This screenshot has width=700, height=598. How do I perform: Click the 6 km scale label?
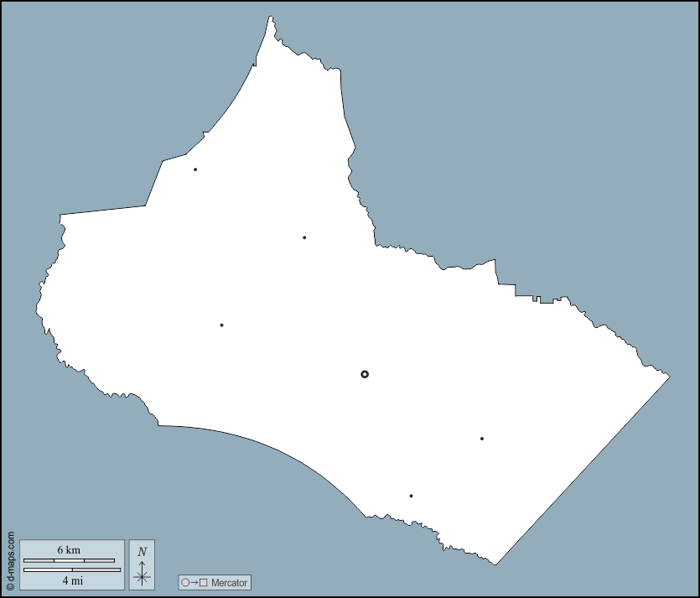click(x=69, y=549)
